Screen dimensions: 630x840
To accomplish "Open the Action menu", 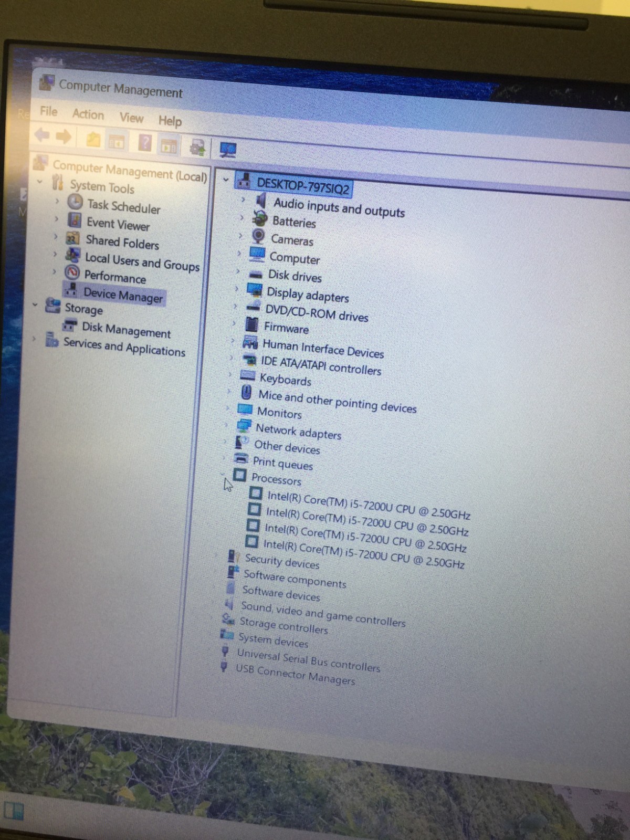I will (x=88, y=114).
